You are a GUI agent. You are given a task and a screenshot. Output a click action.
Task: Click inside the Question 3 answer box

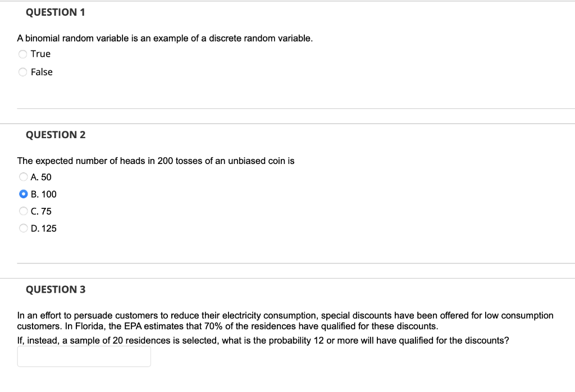tap(83, 356)
